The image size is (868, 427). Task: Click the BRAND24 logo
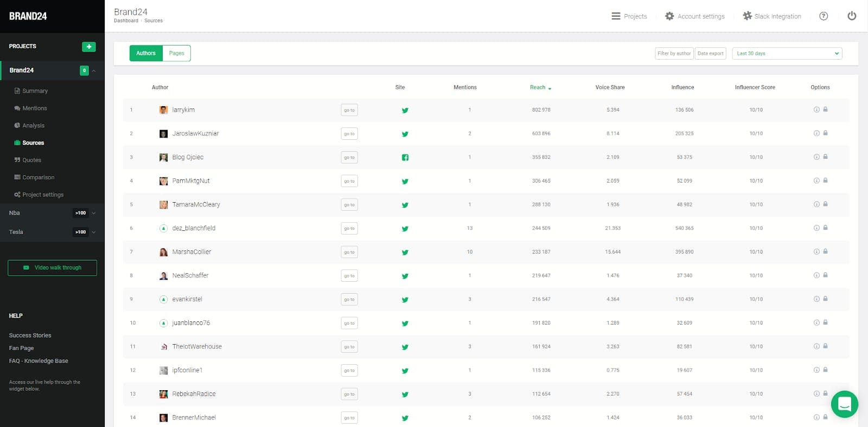[x=28, y=16]
